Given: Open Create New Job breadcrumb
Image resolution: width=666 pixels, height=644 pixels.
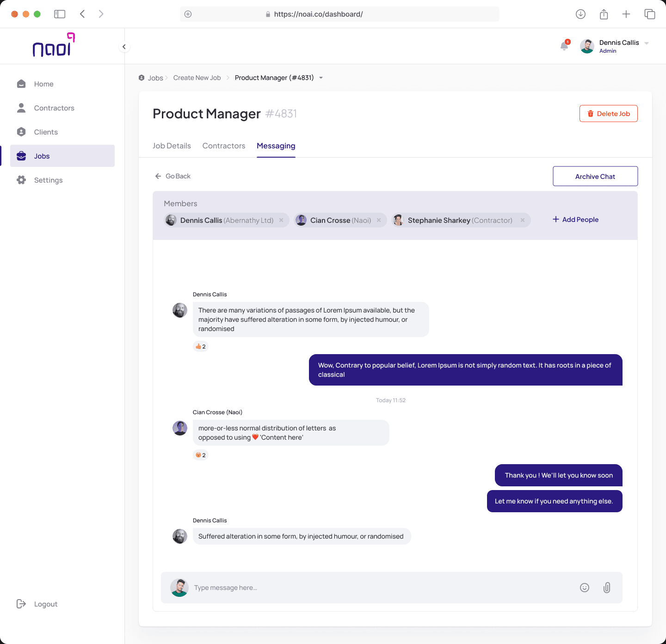Looking at the screenshot, I should 197,78.
